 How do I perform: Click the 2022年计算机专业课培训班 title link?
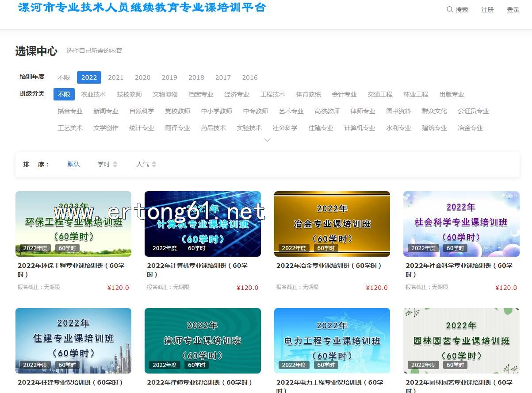pos(197,266)
